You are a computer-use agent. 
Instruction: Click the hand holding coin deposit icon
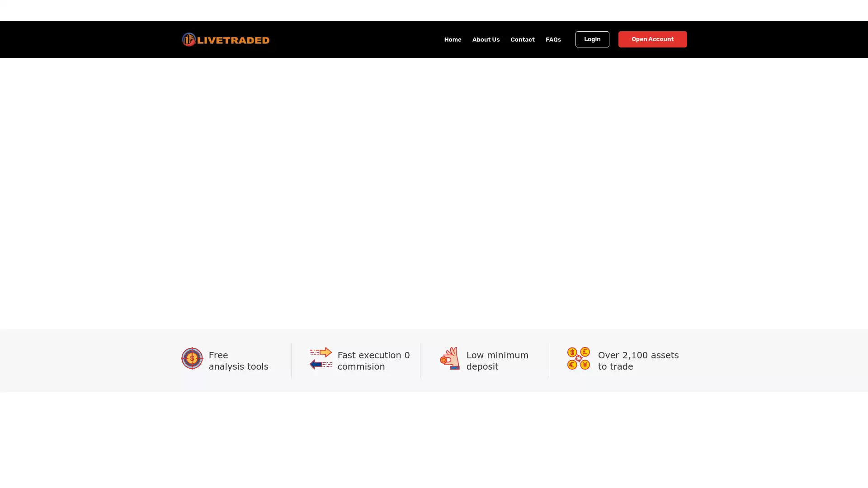click(449, 359)
